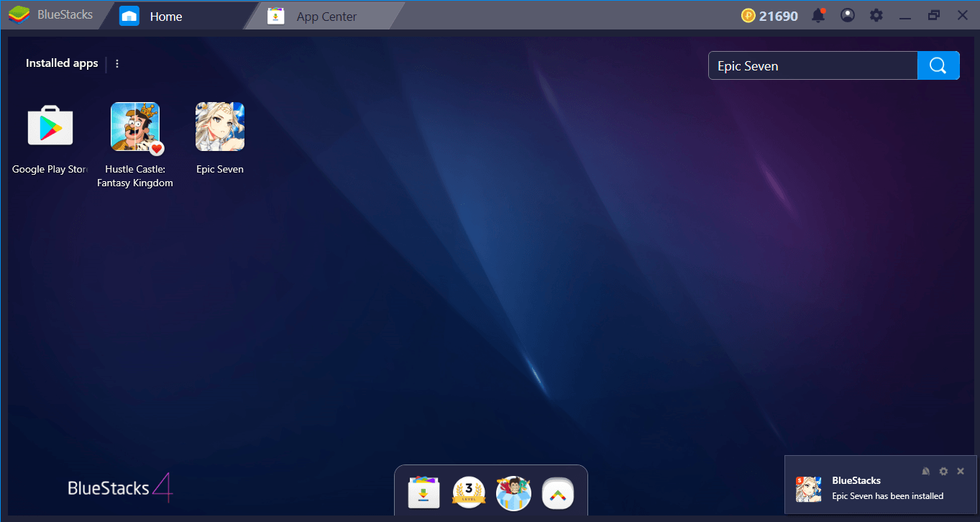Click the blue search magnifier button
Viewport: 980px width, 522px height.
(938, 65)
